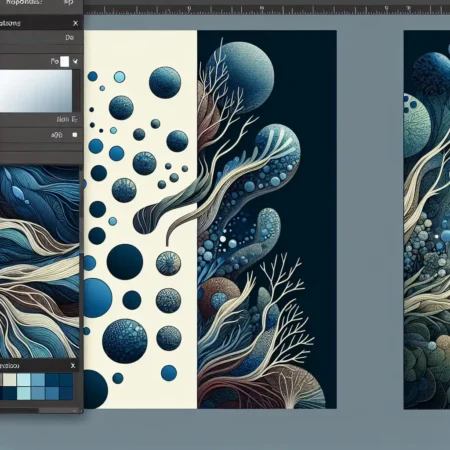Pick the pale cyan swatch in the top row
This screenshot has width=450, height=450.
(24, 380)
